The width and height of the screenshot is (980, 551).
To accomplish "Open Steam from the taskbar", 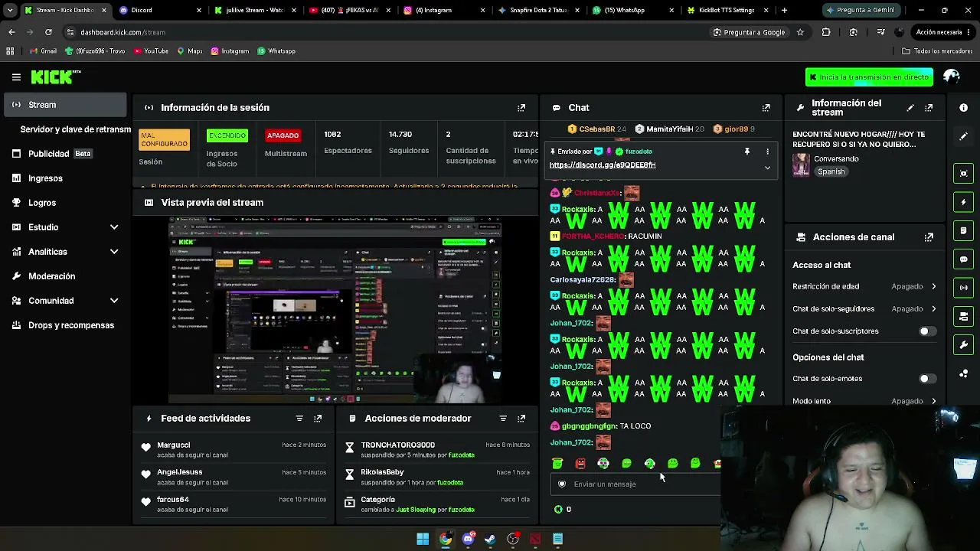I will click(490, 539).
